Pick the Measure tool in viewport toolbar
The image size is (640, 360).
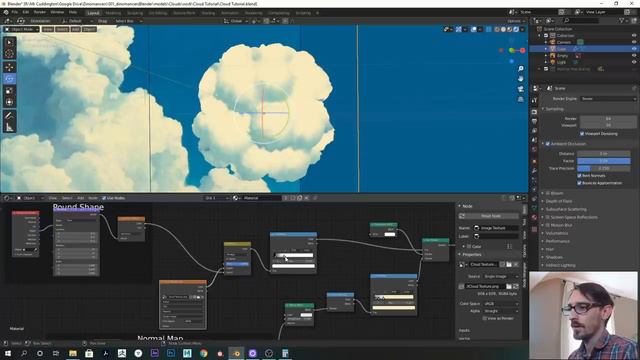coord(9,127)
